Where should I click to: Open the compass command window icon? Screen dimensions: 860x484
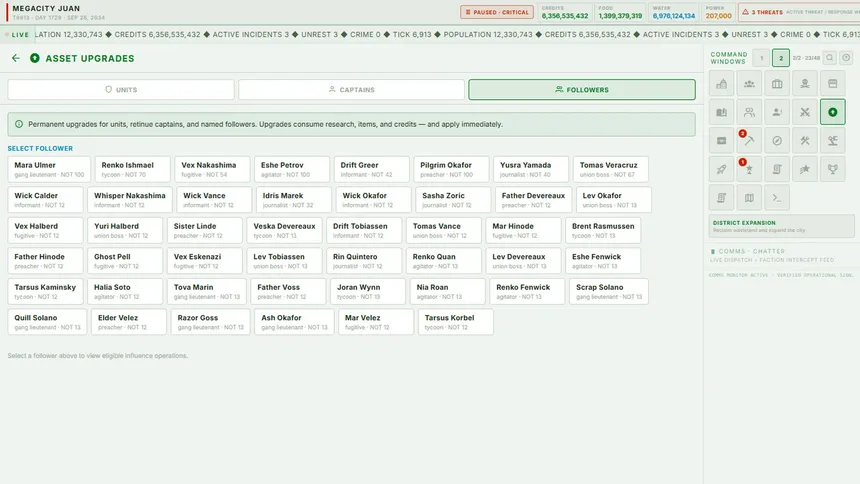click(x=777, y=141)
